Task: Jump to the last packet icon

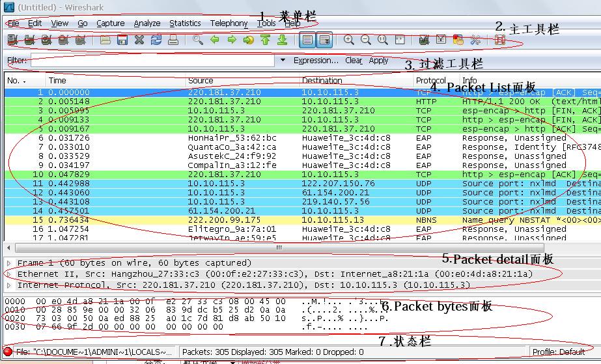Action: click(282, 40)
